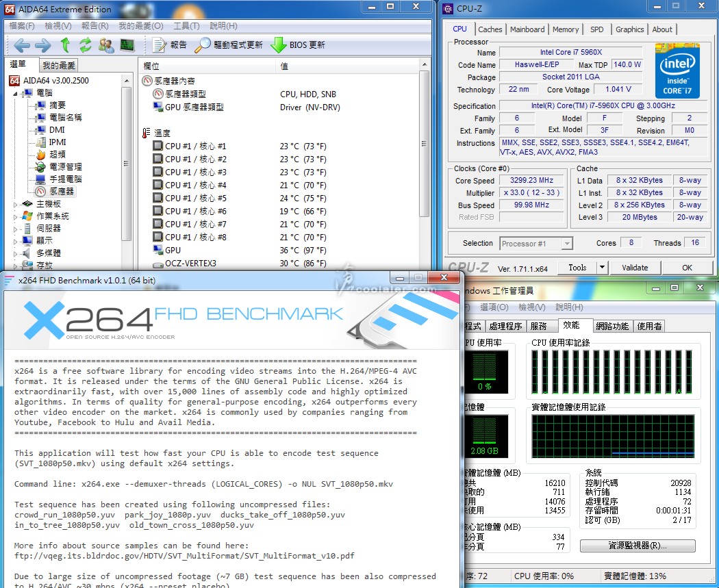Click the Validate button in CPU-Z
Screen dimensions: 719x588
(x=635, y=267)
